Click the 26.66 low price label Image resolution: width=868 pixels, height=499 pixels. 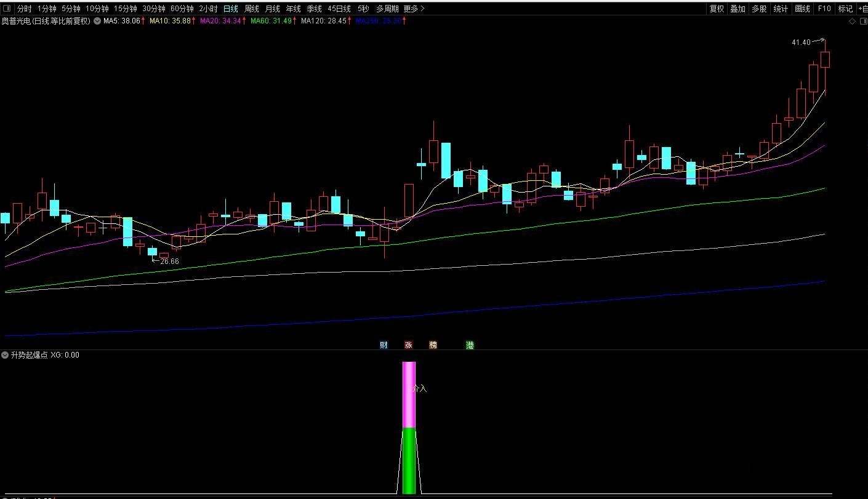[169, 261]
